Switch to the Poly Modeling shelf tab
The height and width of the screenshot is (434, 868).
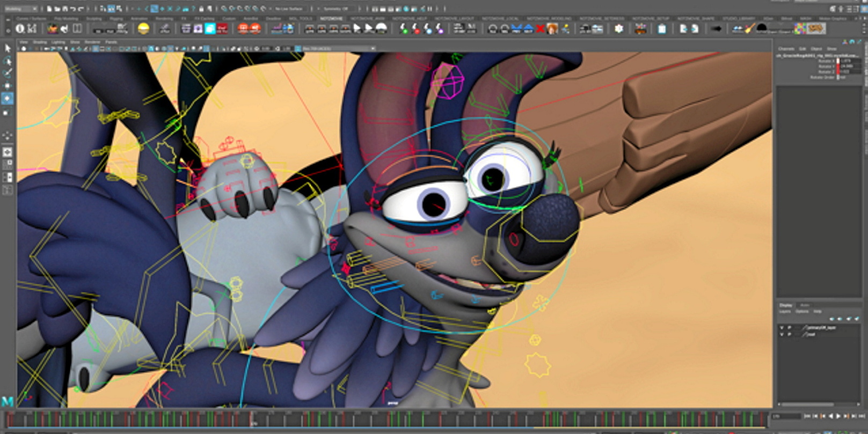pyautogui.click(x=66, y=19)
